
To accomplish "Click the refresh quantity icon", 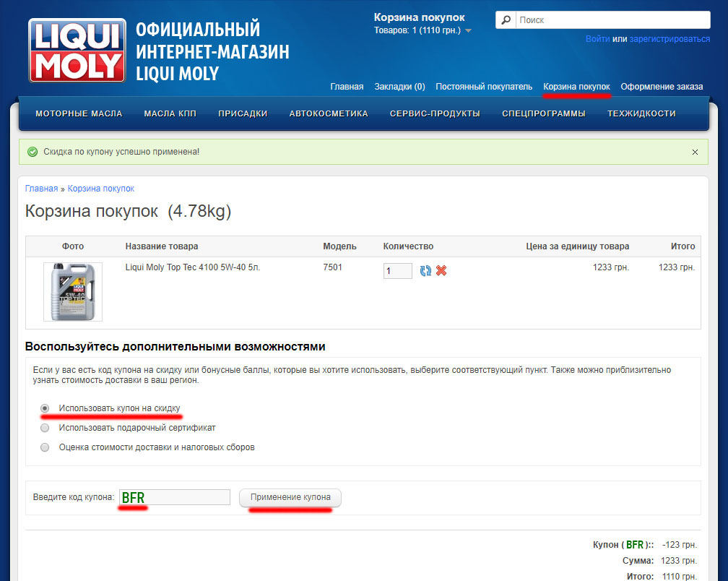I will 425,271.
